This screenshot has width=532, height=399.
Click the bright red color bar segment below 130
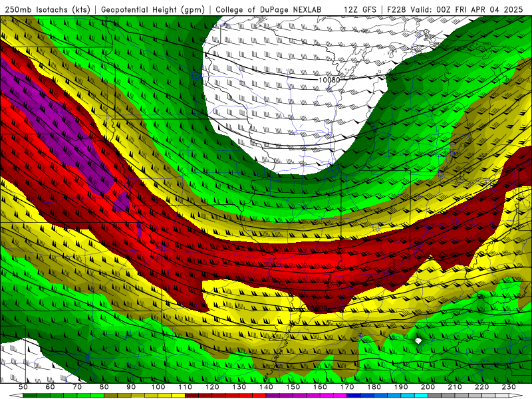click(246, 396)
